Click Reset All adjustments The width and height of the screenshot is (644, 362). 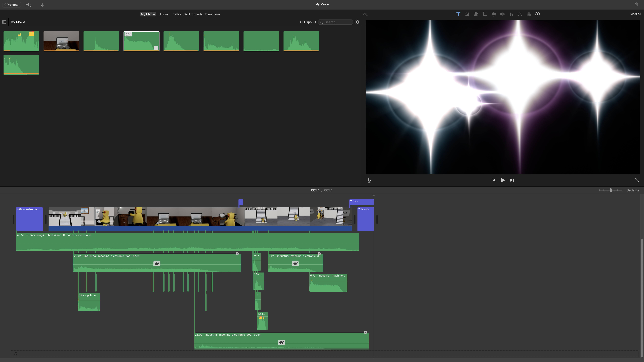(635, 14)
